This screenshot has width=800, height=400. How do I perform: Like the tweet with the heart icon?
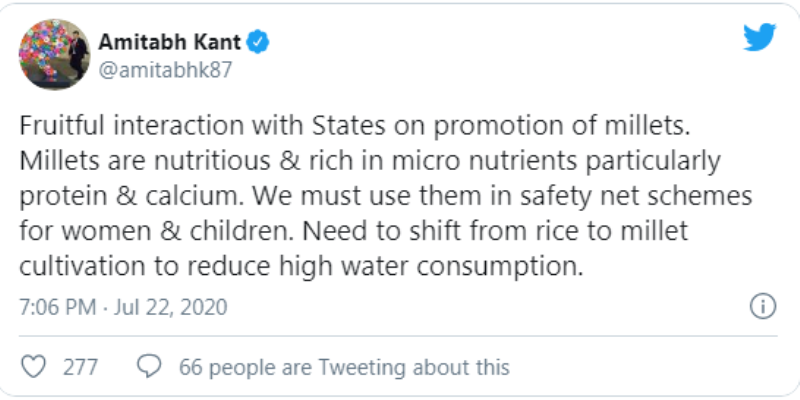33,366
